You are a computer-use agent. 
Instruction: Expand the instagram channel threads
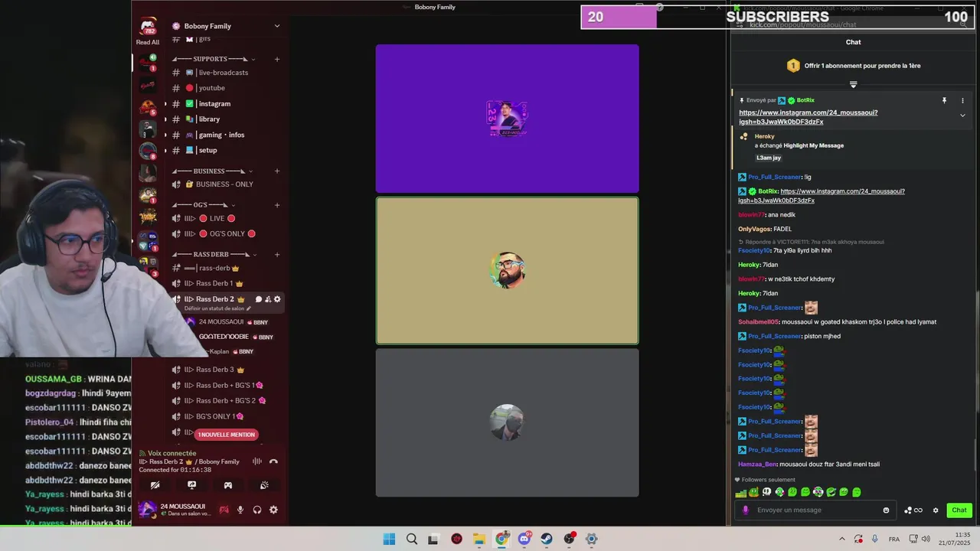[165, 104]
